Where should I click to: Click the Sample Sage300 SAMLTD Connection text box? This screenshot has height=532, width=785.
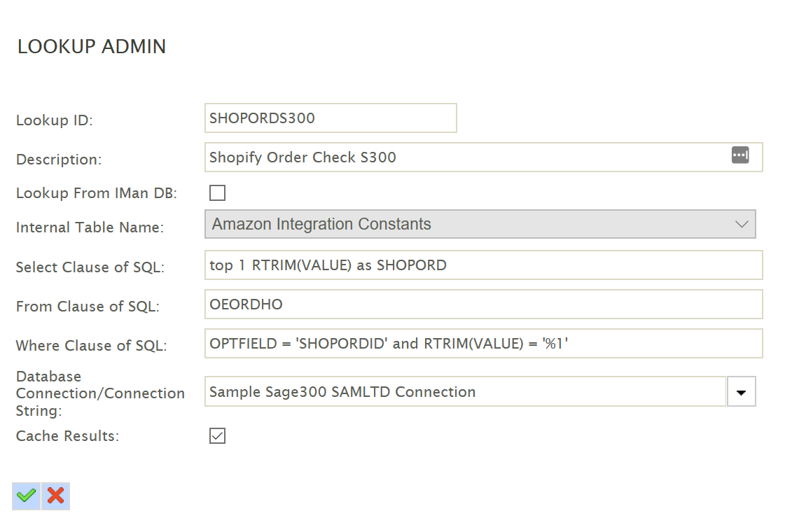point(465,392)
